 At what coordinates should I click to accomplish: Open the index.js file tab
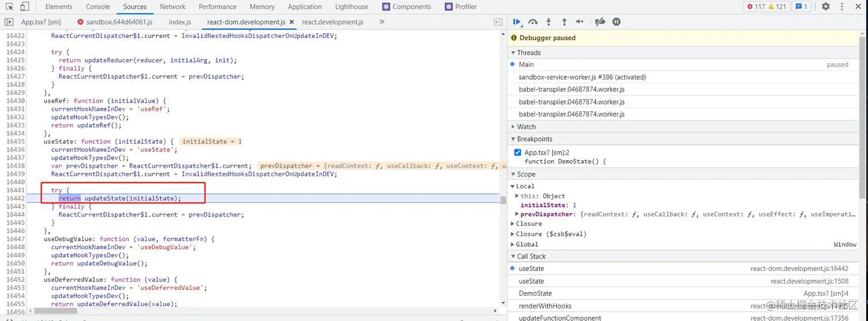180,22
